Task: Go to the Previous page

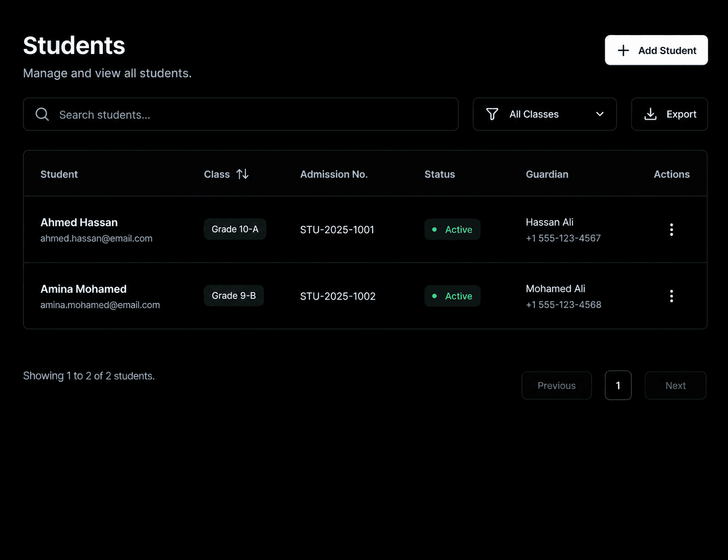Action: (x=556, y=385)
